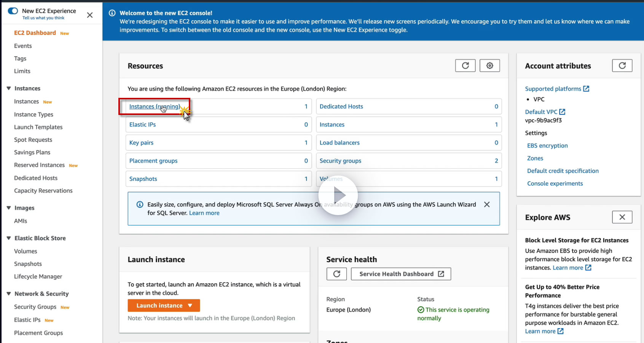Image resolution: width=644 pixels, height=343 pixels.
Task: Toggle the New EC2 Experience switch
Action: click(13, 11)
